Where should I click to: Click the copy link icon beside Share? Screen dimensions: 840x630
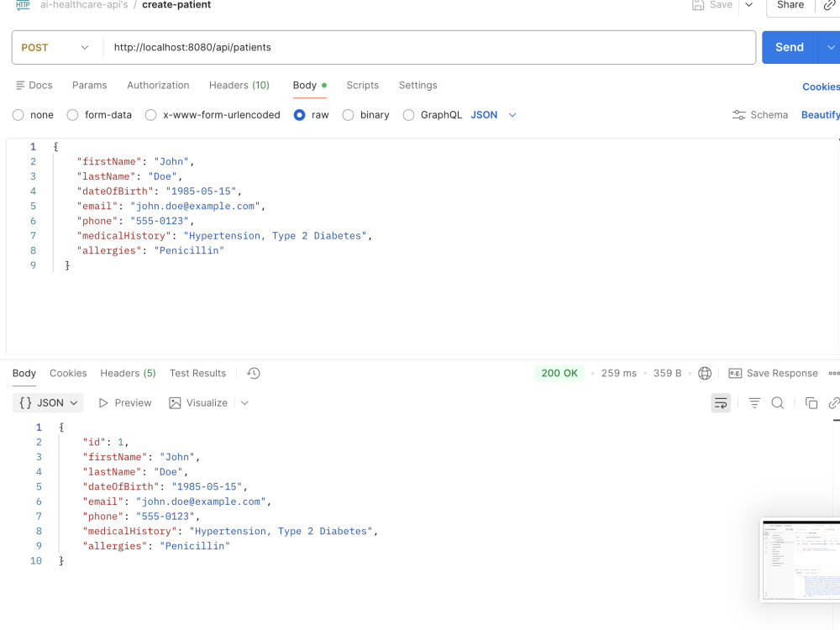point(829,5)
